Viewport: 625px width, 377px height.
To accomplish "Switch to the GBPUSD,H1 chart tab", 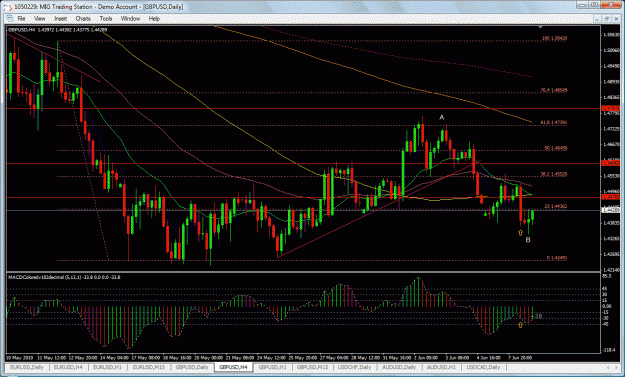I will [272, 367].
